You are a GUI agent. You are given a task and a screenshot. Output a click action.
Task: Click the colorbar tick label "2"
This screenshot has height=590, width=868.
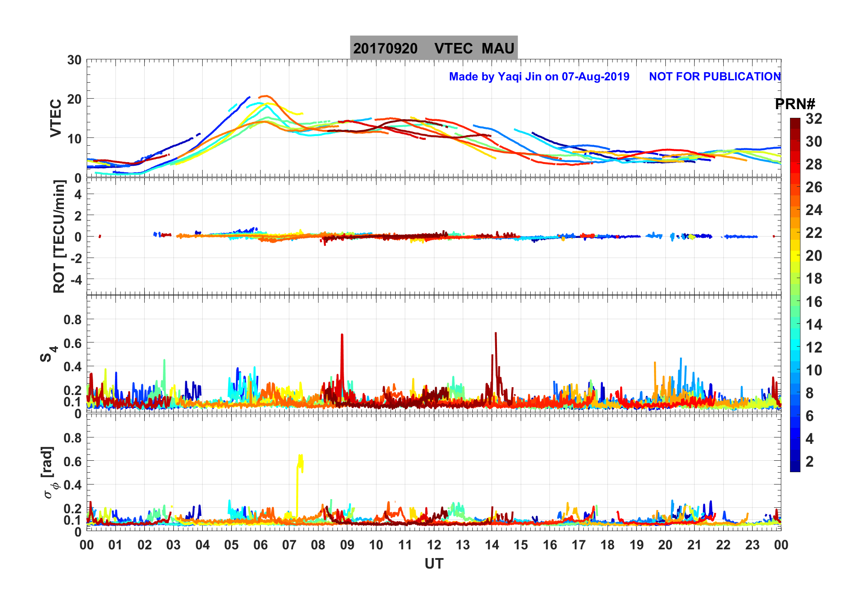pos(809,462)
